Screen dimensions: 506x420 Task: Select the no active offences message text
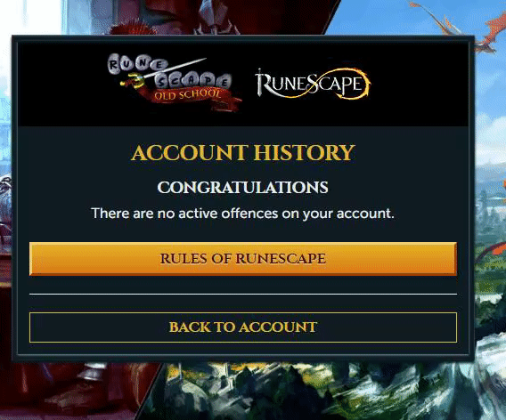(243, 214)
